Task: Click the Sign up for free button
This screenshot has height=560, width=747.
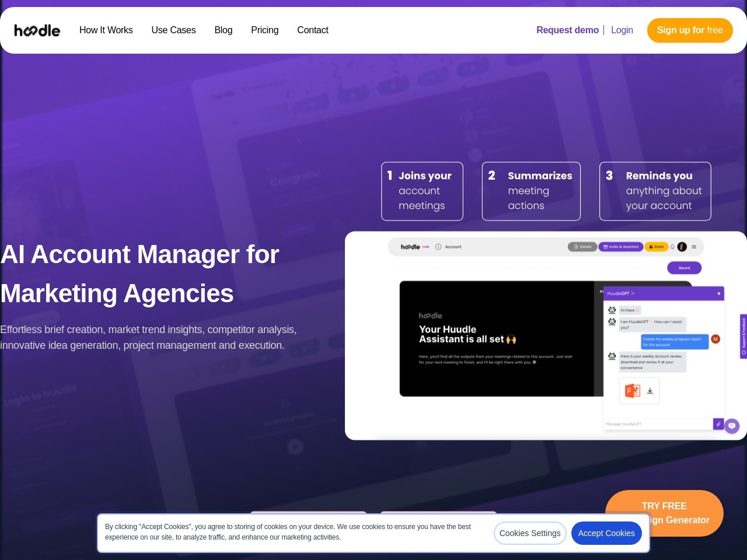Action: tap(690, 30)
